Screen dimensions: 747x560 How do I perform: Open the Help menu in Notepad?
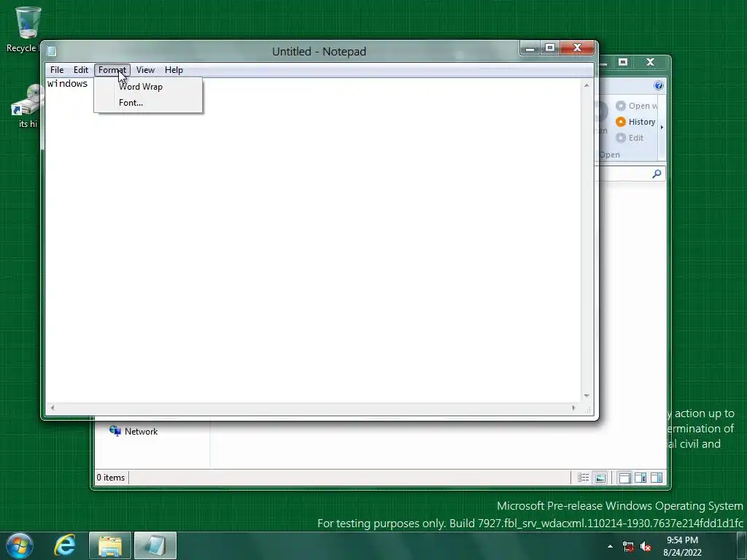click(x=174, y=70)
